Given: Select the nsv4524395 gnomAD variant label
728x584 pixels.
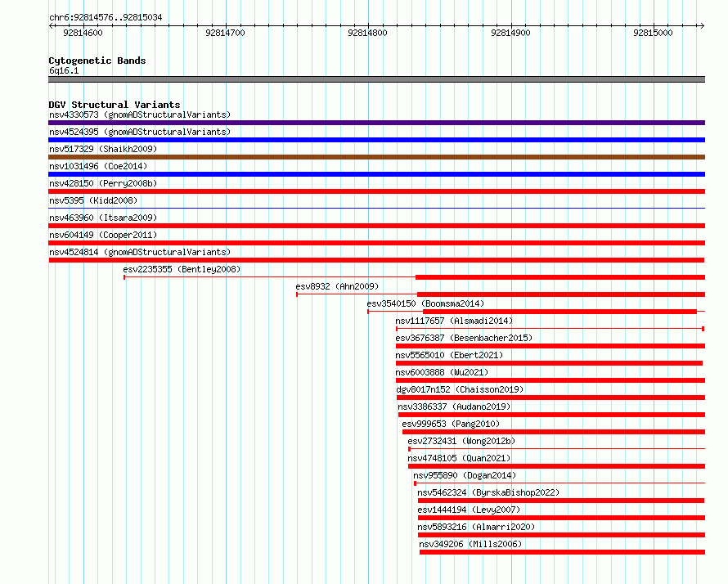Looking at the screenshot, I should (x=140, y=132).
